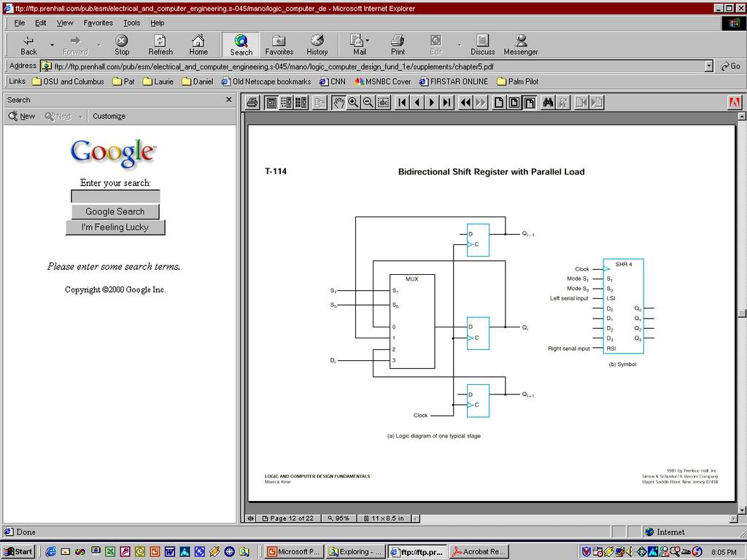Open the MSNBC Cover link
The width and height of the screenshot is (747, 560).
coord(382,82)
